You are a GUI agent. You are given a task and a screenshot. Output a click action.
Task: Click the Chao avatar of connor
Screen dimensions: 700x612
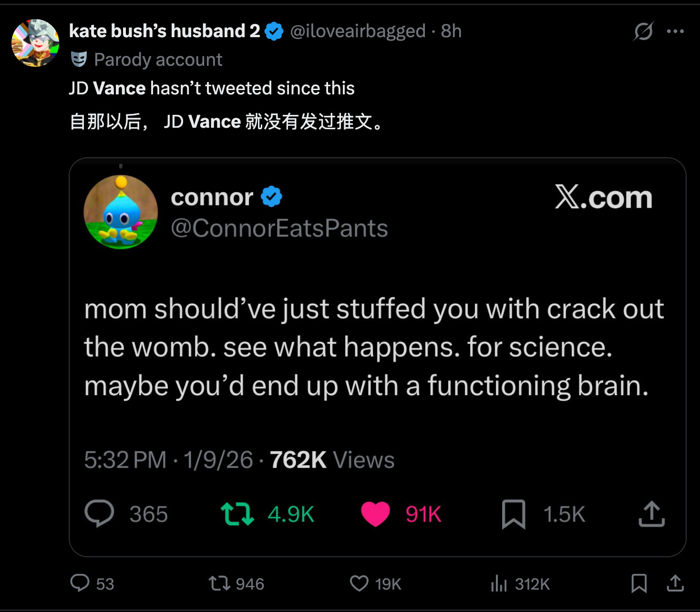[121, 212]
